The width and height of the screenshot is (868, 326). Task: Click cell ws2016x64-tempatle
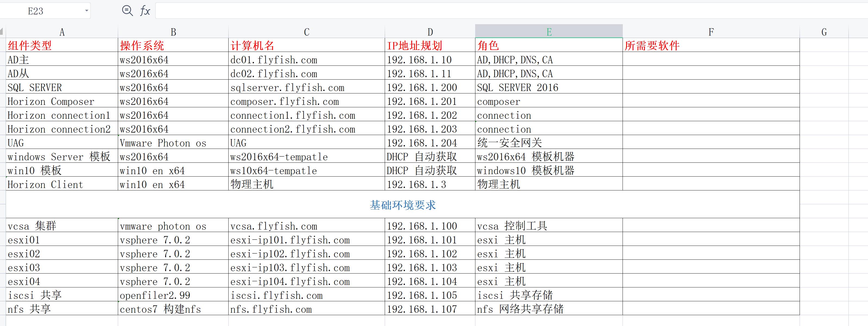(307, 156)
